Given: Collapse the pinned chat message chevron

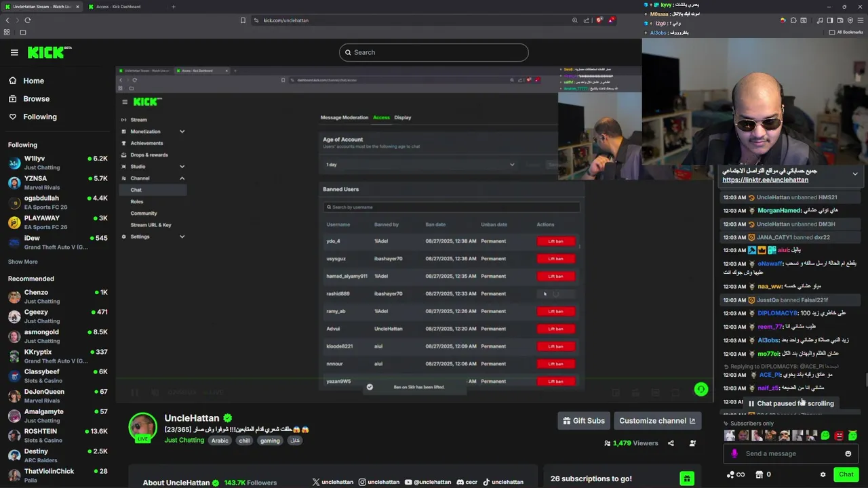Looking at the screenshot, I should [855, 174].
